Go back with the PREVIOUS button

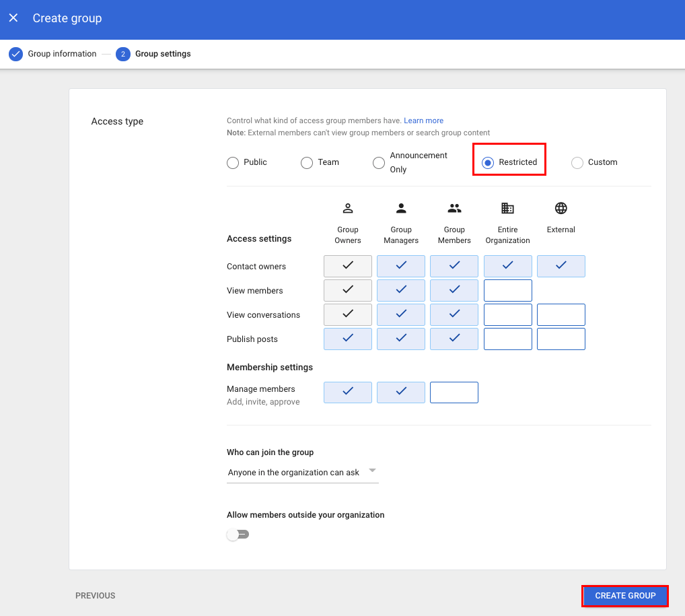pyautogui.click(x=96, y=596)
